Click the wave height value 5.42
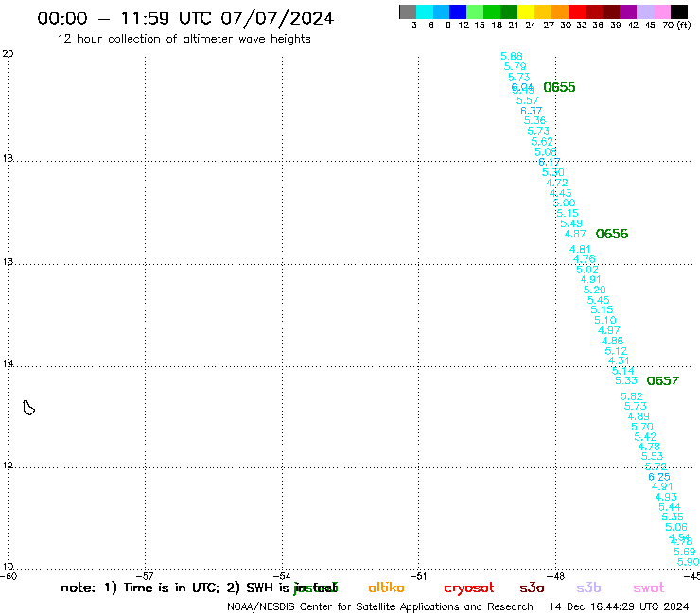700x615 pixels. click(645, 437)
